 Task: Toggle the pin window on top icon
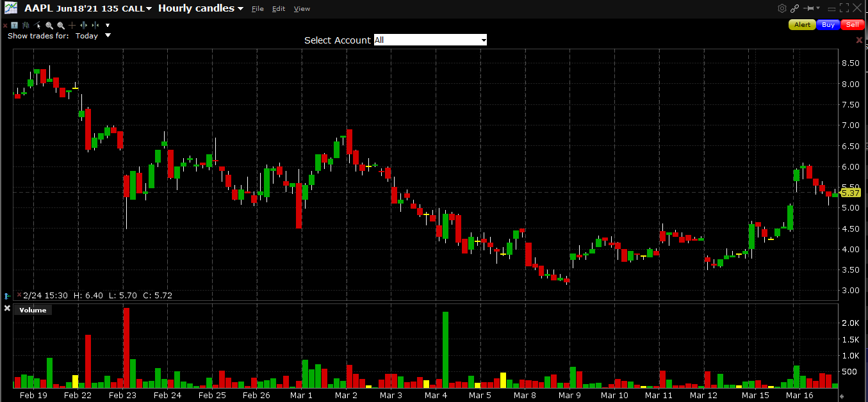pyautogui.click(x=810, y=8)
